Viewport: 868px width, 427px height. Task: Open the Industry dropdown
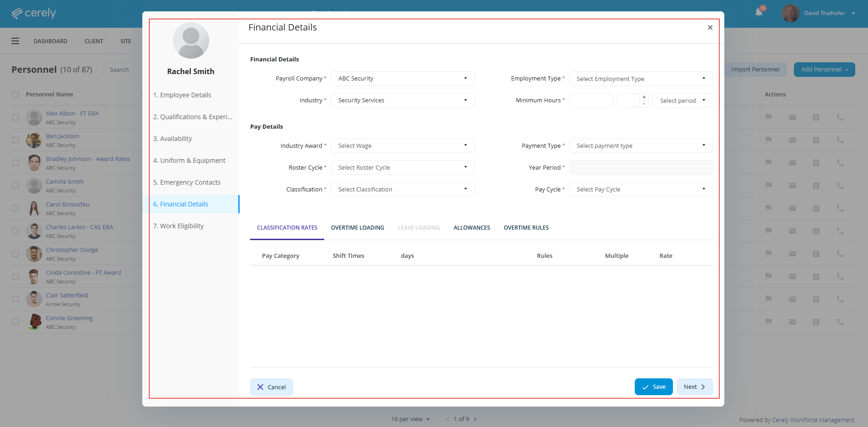pos(402,100)
